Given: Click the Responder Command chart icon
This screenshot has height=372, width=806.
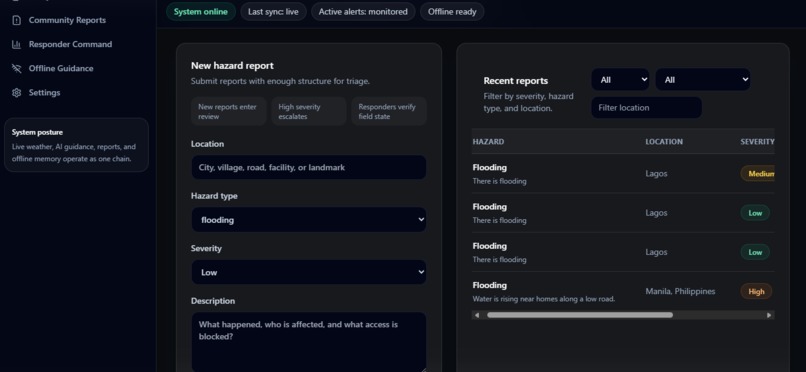Looking at the screenshot, I should (x=16, y=44).
